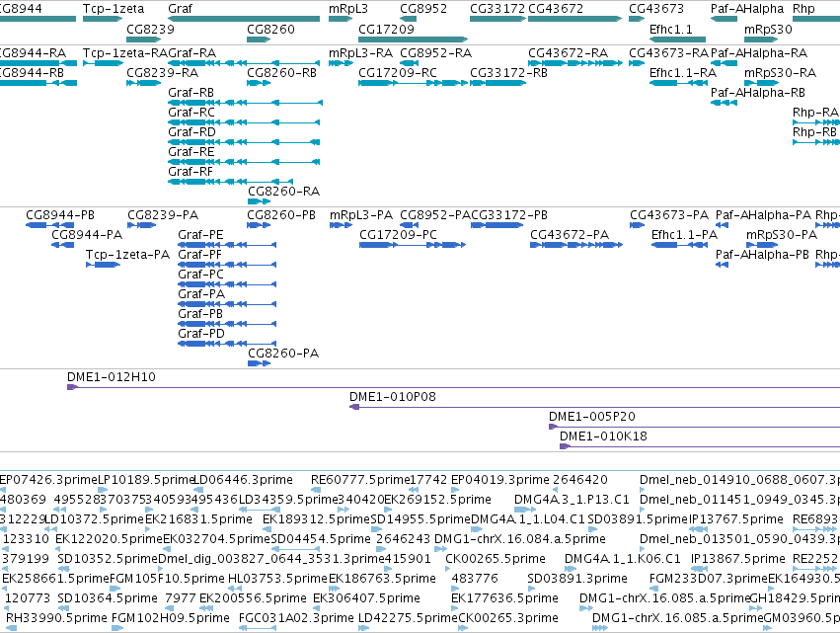This screenshot has width=840, height=633.
Task: Select the mRpL3-PA protein label
Action: click(361, 215)
